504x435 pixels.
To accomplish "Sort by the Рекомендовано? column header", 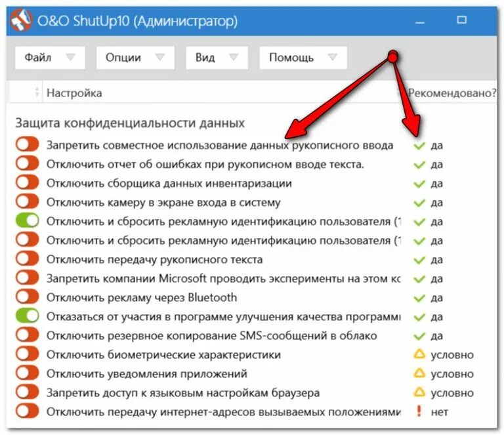I will [x=452, y=93].
